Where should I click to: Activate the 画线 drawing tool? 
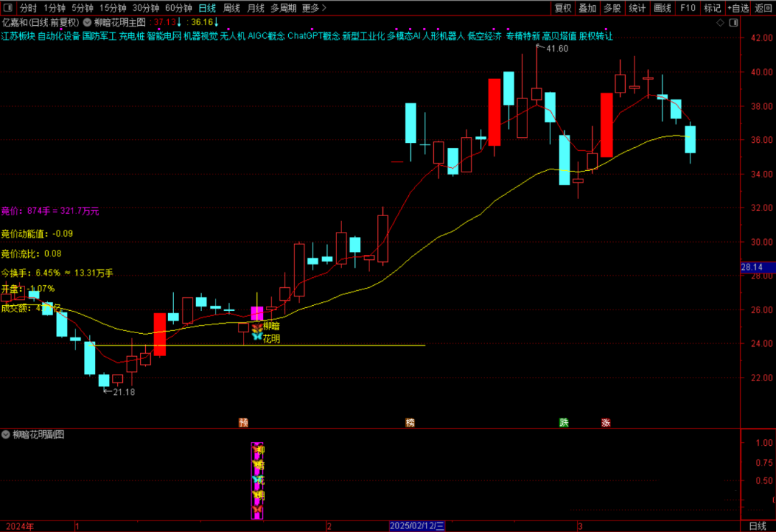point(662,8)
